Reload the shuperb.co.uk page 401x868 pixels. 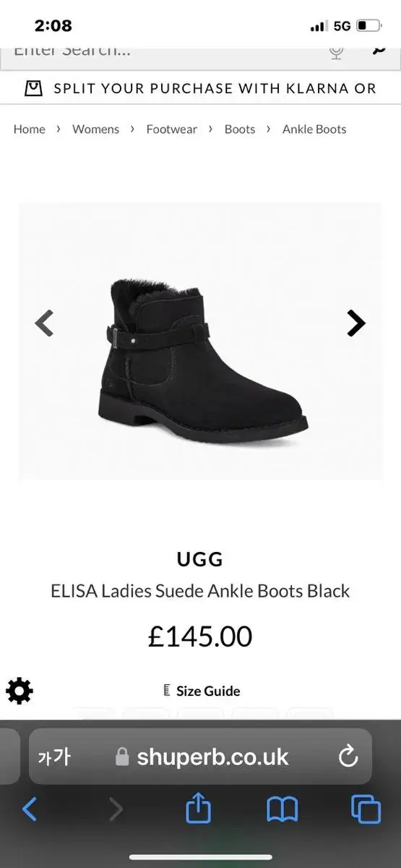point(348,757)
